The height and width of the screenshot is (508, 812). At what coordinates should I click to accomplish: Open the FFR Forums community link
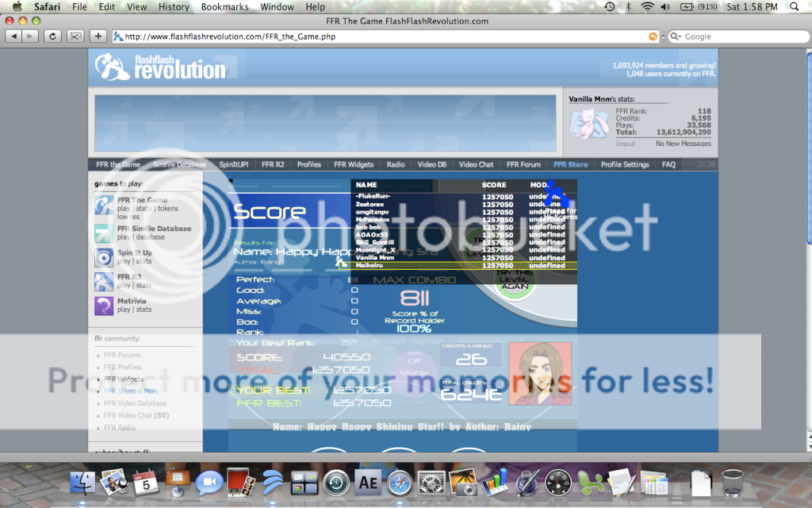click(122, 356)
